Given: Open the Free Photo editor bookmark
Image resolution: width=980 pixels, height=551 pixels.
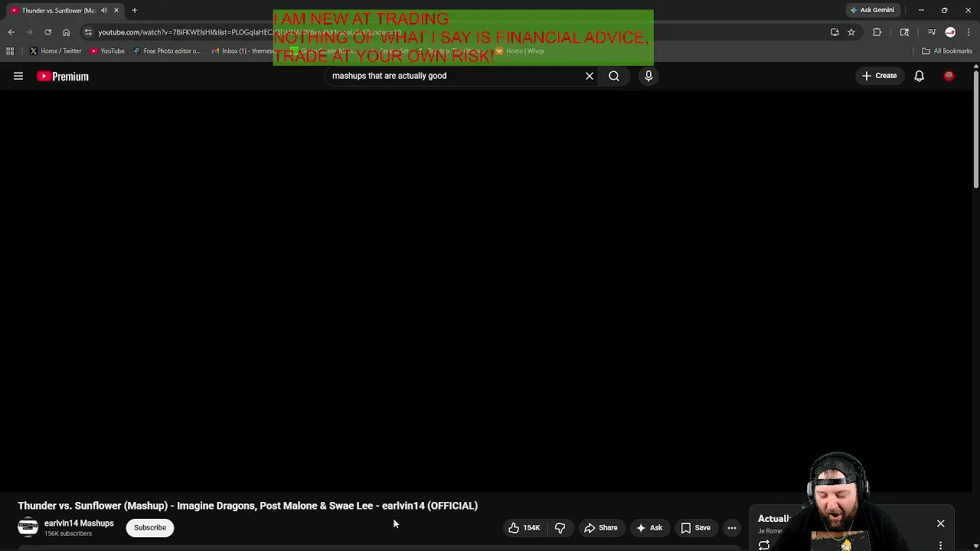Looking at the screenshot, I should pos(166,51).
